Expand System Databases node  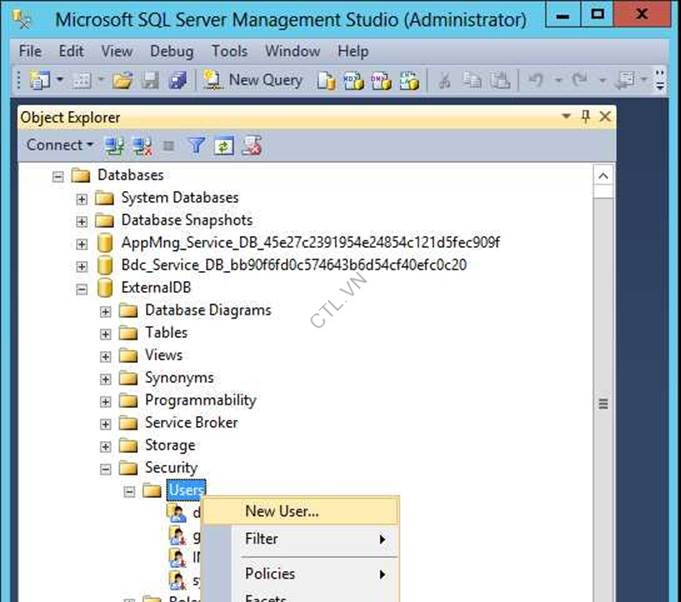[x=81, y=199]
